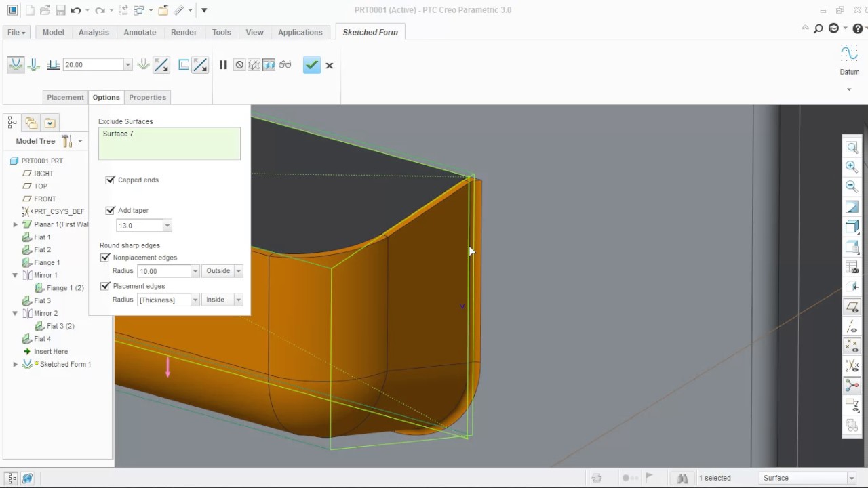Open the [Thickness] radius dropdown

coord(195,300)
